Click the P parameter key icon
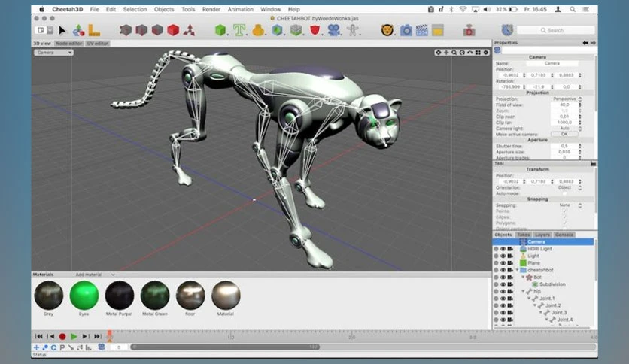This screenshot has height=364, width=629. pyautogui.click(x=62, y=347)
